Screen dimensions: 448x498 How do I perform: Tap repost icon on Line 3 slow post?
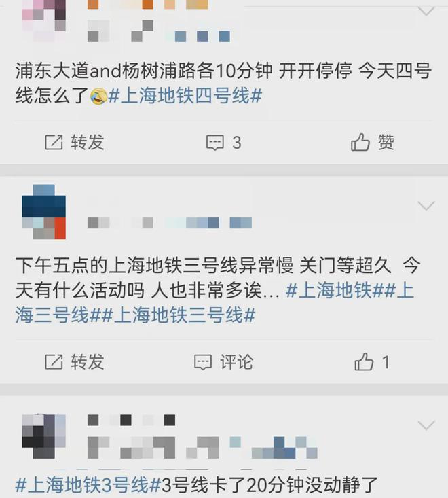(x=54, y=361)
